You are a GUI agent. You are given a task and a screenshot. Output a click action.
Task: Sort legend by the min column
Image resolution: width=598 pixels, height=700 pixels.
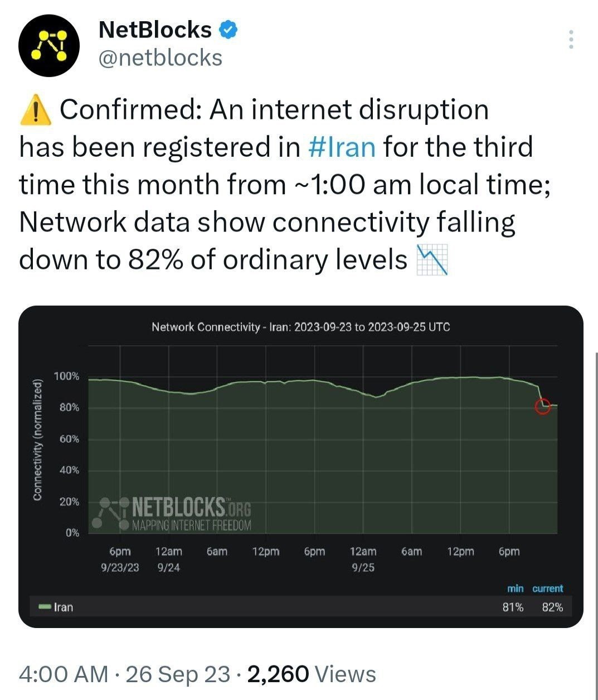(x=515, y=588)
